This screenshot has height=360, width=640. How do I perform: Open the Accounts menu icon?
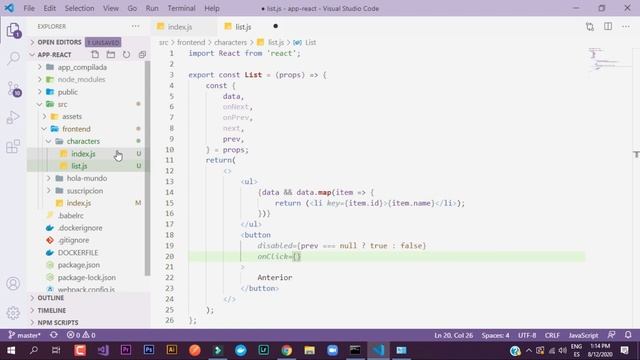click(13, 283)
